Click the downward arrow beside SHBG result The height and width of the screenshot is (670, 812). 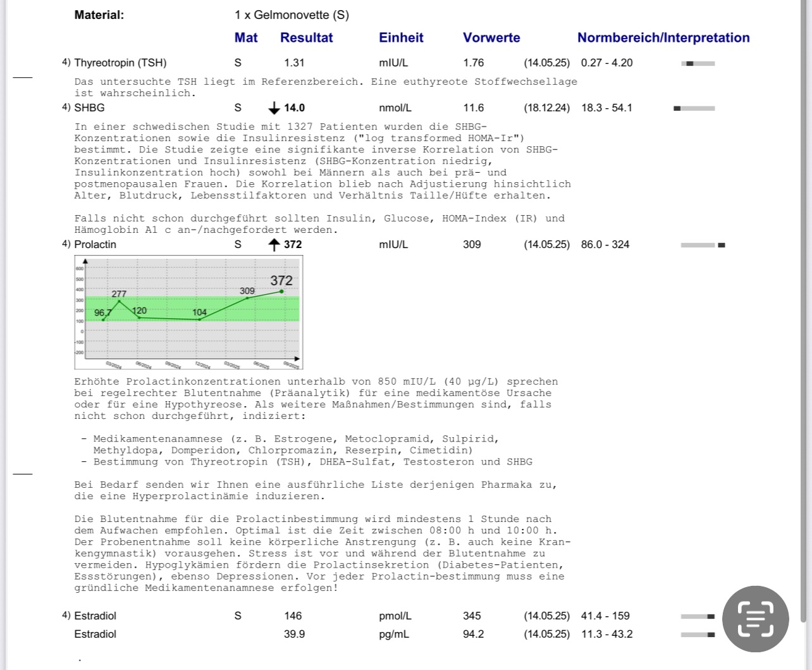click(x=274, y=108)
